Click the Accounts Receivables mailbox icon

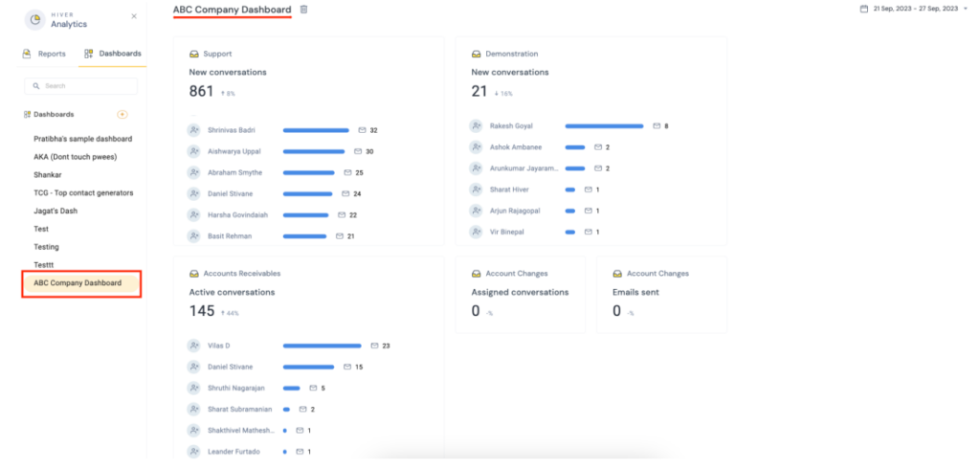(194, 274)
